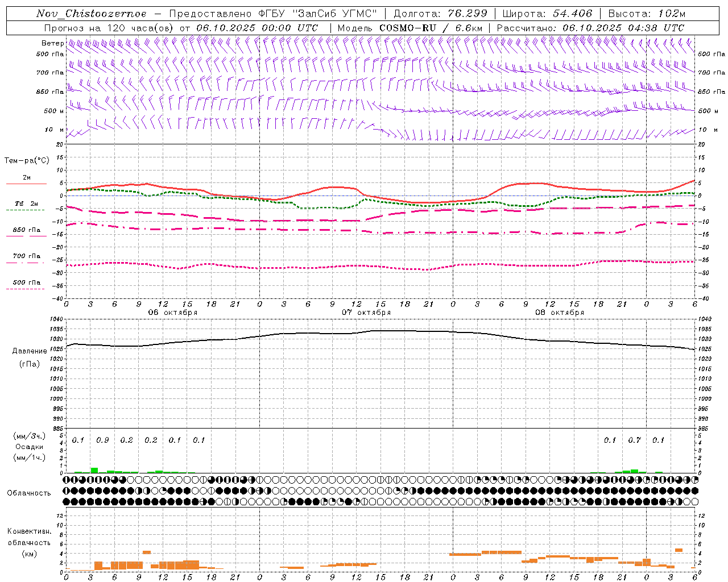
Task: Click the Ветер panel label
Action: pos(52,43)
